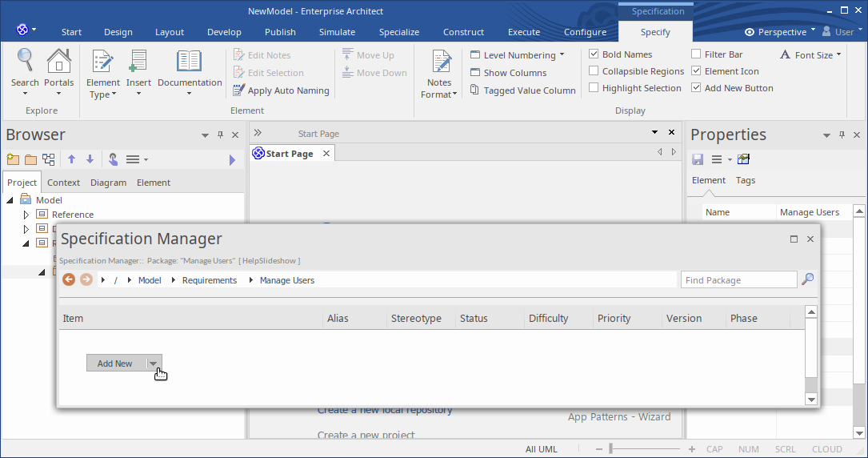The height and width of the screenshot is (458, 868).
Task: Click the Browser blue play arrow
Action: [x=233, y=160]
